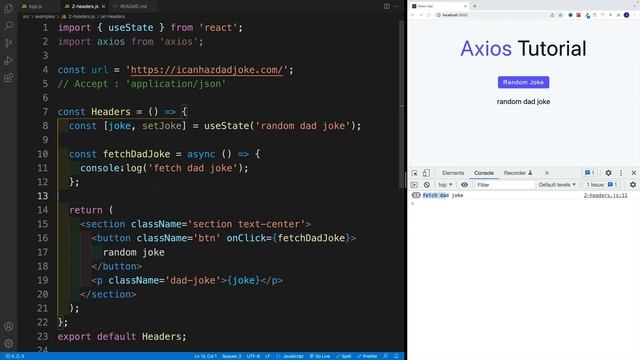Click the feedback icon in status bar

coord(386,356)
